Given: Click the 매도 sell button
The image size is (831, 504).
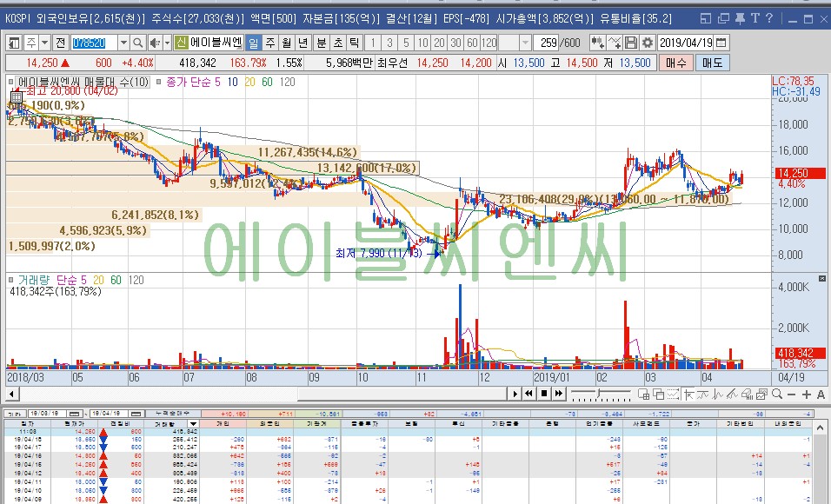Looking at the screenshot, I should pos(712,63).
